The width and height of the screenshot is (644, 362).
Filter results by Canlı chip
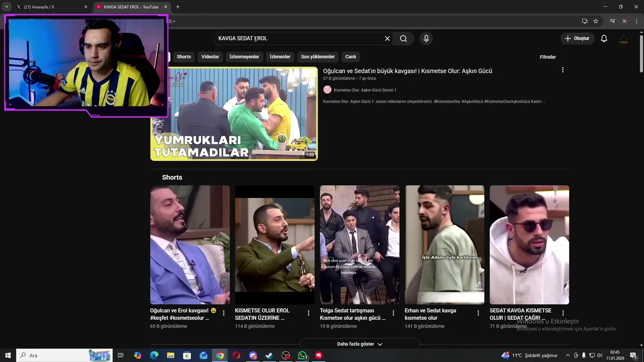tap(351, 57)
